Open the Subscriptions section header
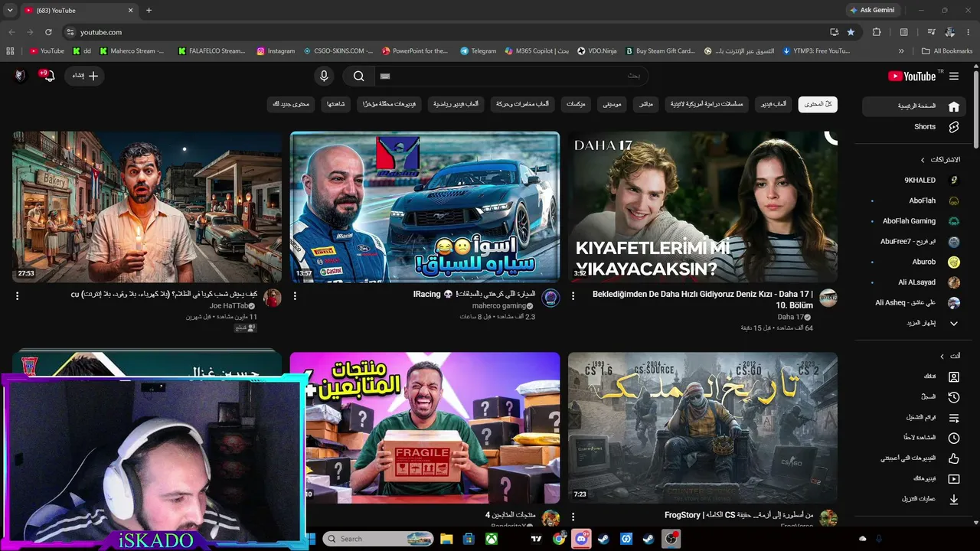 pos(940,159)
